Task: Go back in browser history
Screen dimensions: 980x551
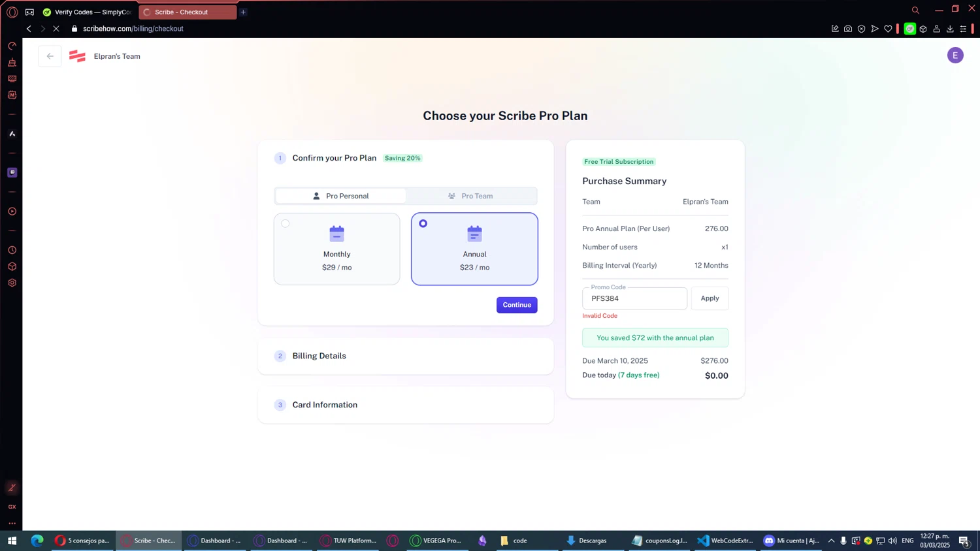Action: coord(29,29)
